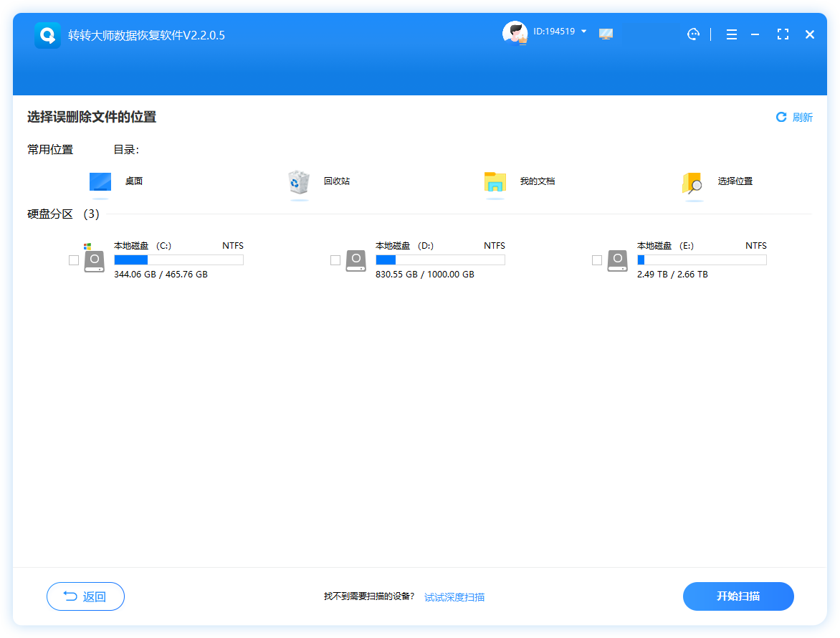Check the local disk C: checkbox
This screenshot has width=840, height=638.
74,260
